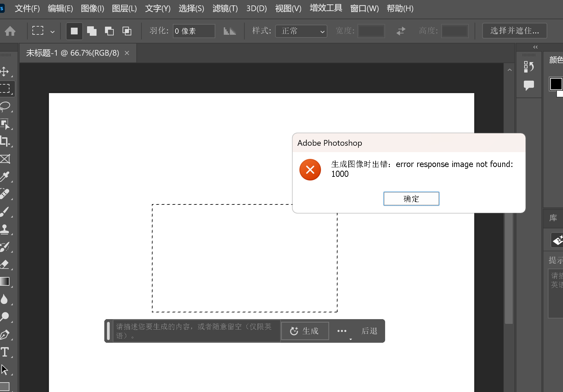Select the Clone Stamp tool
This screenshot has height=392, width=563.
[x=5, y=229]
